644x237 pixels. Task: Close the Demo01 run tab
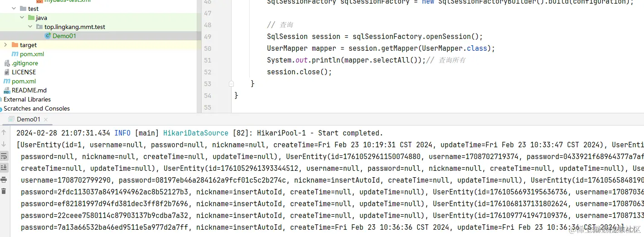click(x=46, y=120)
